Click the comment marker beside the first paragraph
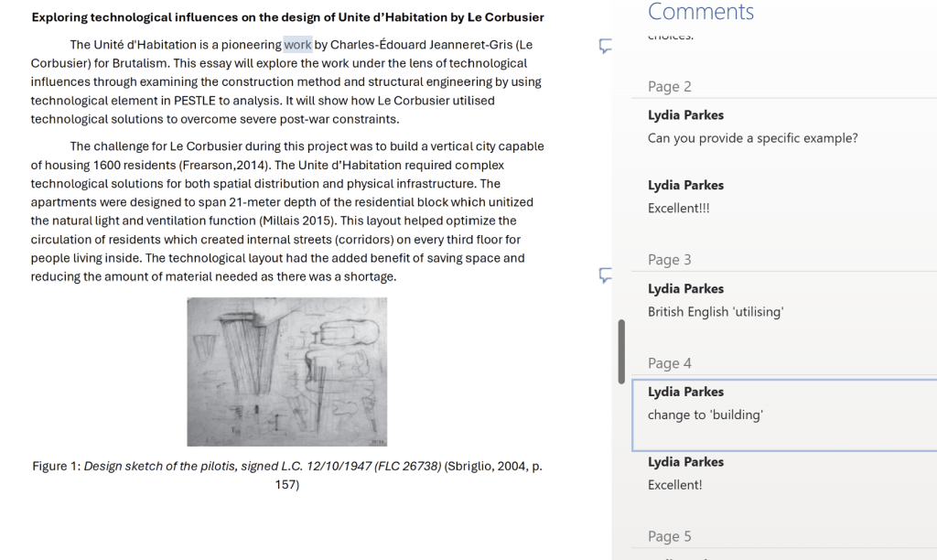 point(606,46)
